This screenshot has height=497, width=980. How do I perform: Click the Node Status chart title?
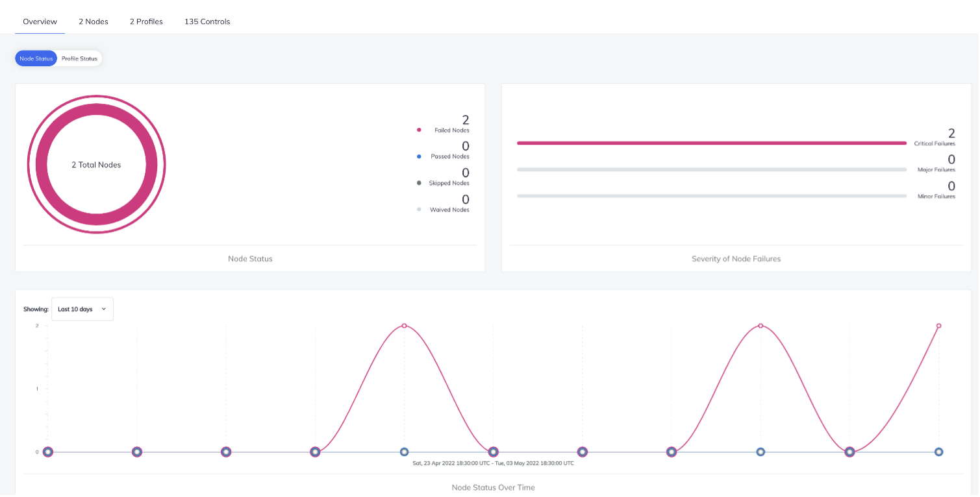pos(250,258)
